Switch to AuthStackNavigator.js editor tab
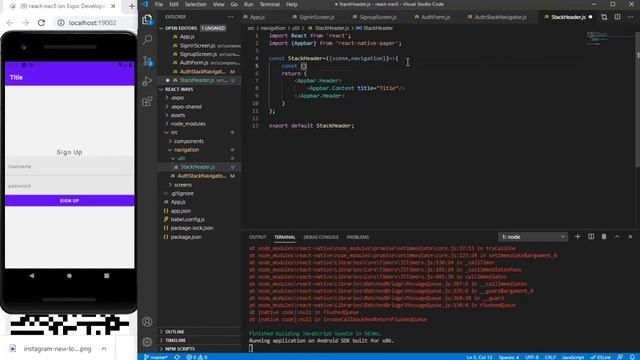Screen dimensions: 640x360 coord(500,17)
